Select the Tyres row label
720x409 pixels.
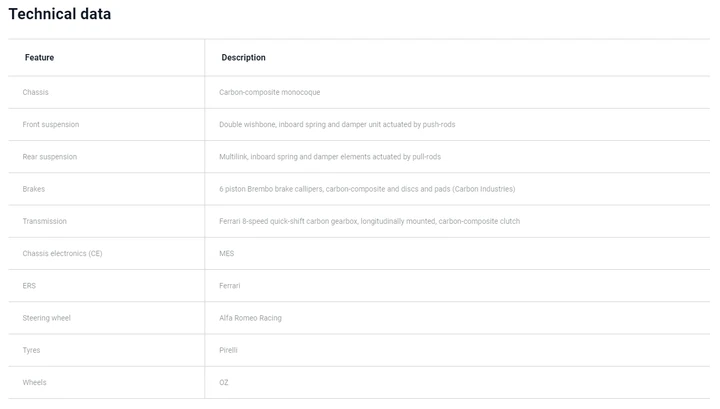[x=31, y=350]
